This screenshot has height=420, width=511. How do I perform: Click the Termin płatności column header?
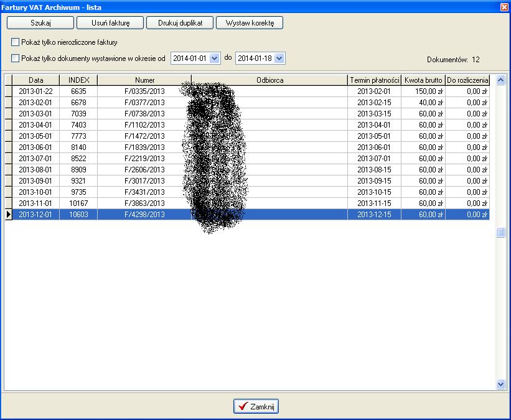pos(374,80)
